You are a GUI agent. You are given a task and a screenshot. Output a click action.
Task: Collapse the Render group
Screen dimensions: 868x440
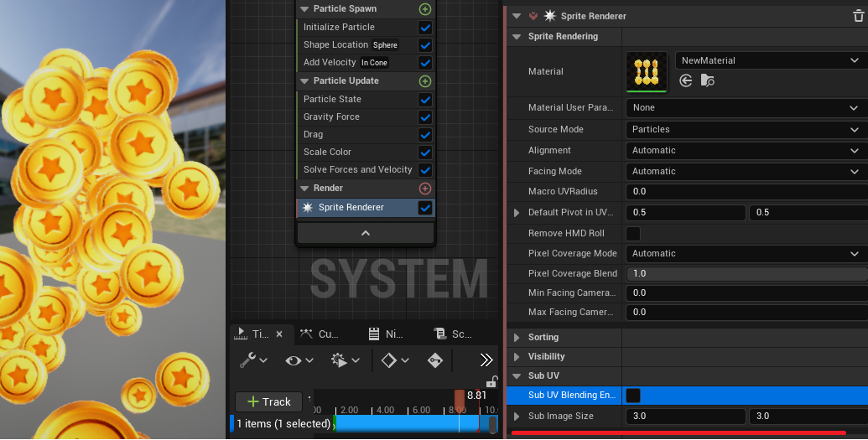304,189
